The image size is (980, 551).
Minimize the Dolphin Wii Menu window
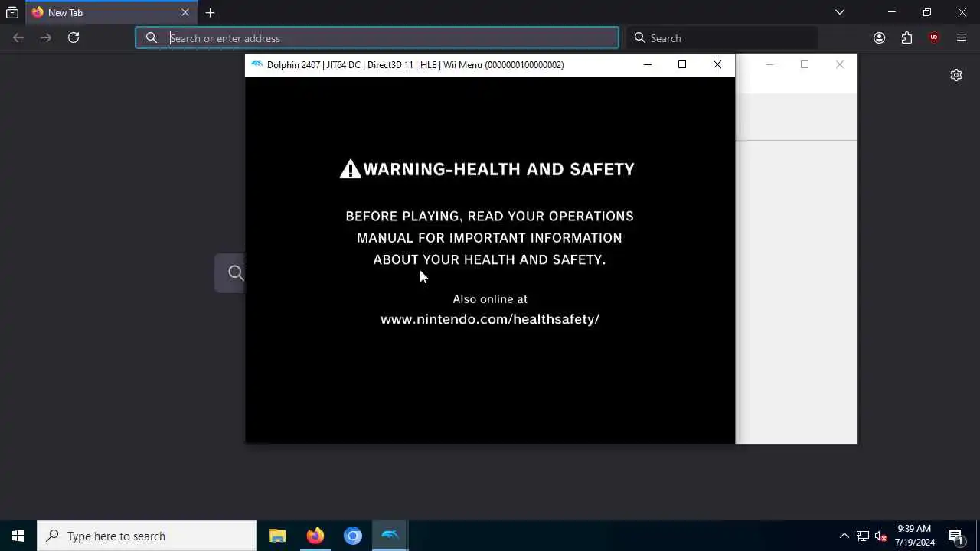tap(647, 64)
